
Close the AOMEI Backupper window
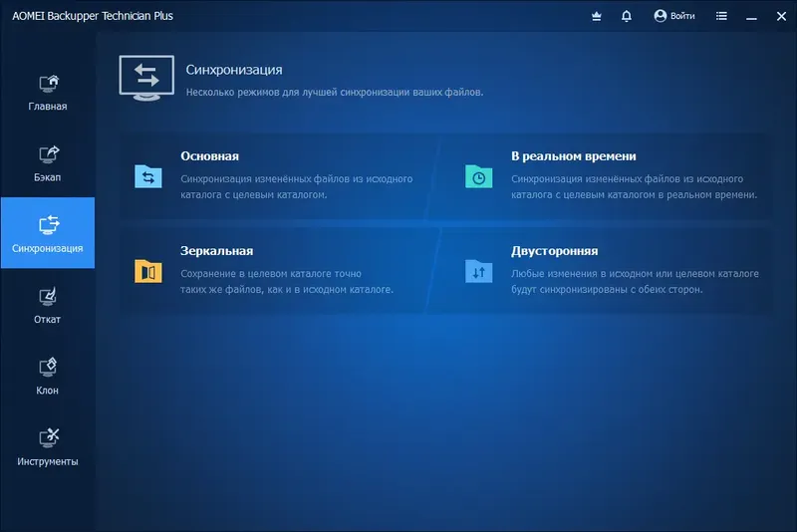tap(781, 16)
